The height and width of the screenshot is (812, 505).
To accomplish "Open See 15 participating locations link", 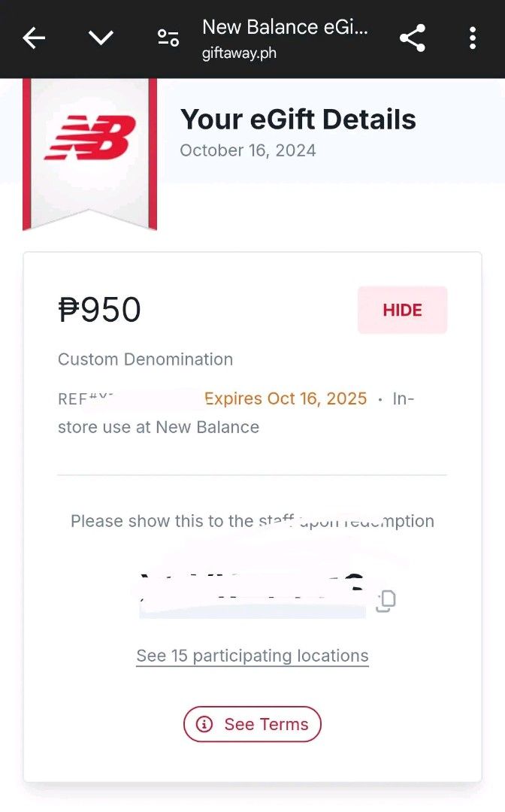I will click(252, 656).
